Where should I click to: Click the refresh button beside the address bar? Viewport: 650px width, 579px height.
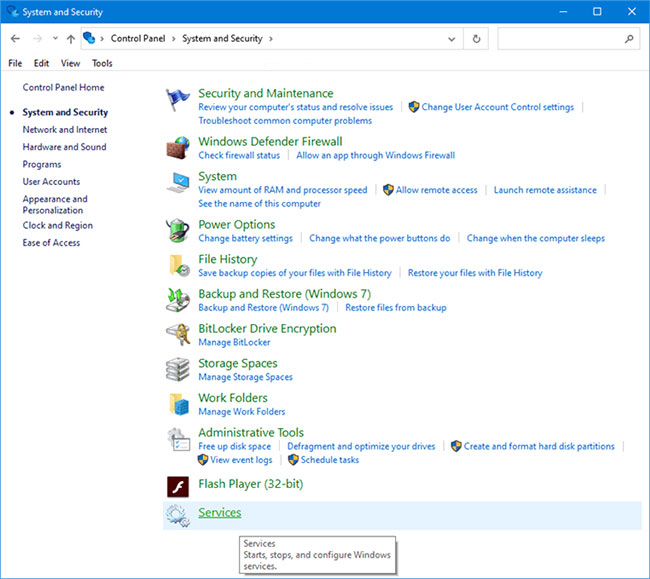pyautogui.click(x=476, y=39)
